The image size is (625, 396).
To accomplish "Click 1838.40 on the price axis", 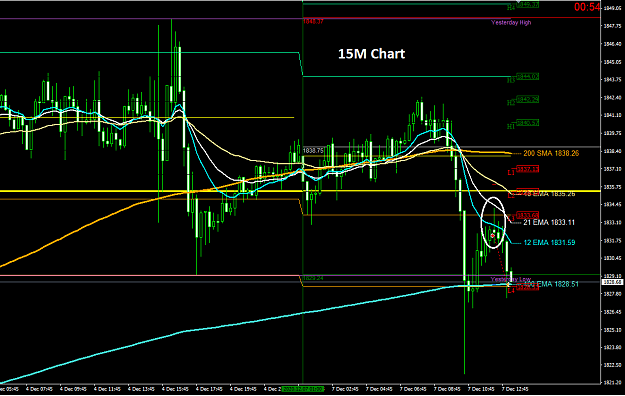I will (613, 151).
